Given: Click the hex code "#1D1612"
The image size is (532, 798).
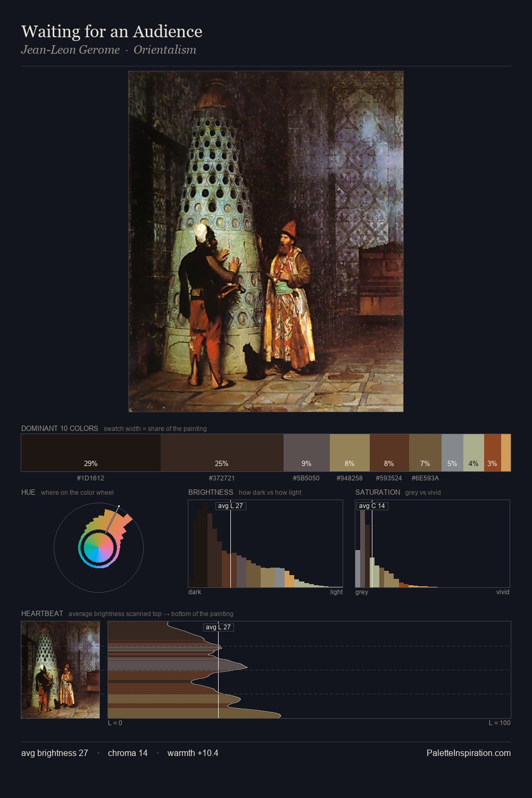Looking at the screenshot, I should [90, 478].
